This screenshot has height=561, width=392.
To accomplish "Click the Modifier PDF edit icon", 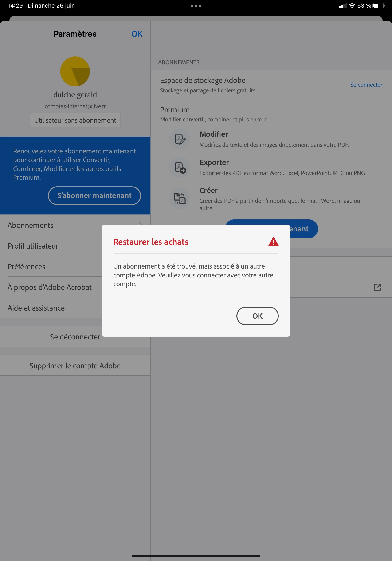I will pos(180,139).
